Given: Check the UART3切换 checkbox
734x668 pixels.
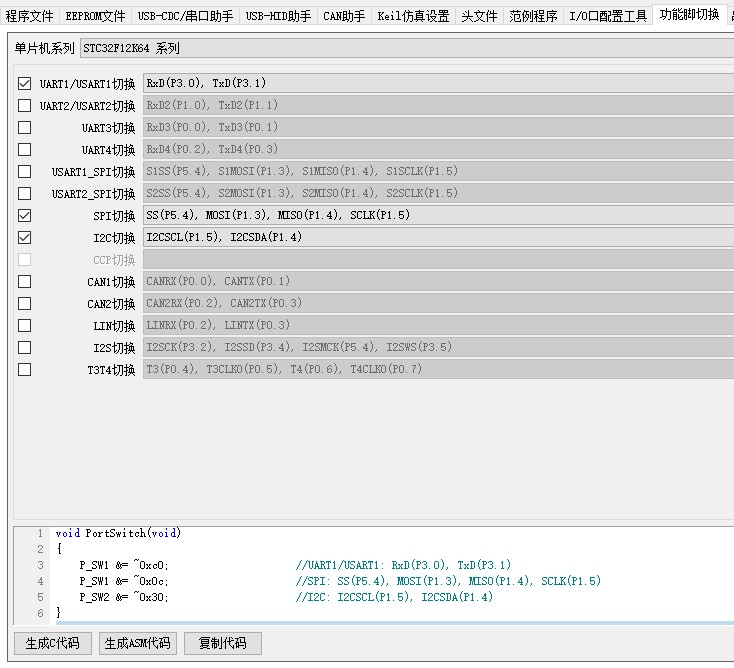Looking at the screenshot, I should click(x=24, y=128).
